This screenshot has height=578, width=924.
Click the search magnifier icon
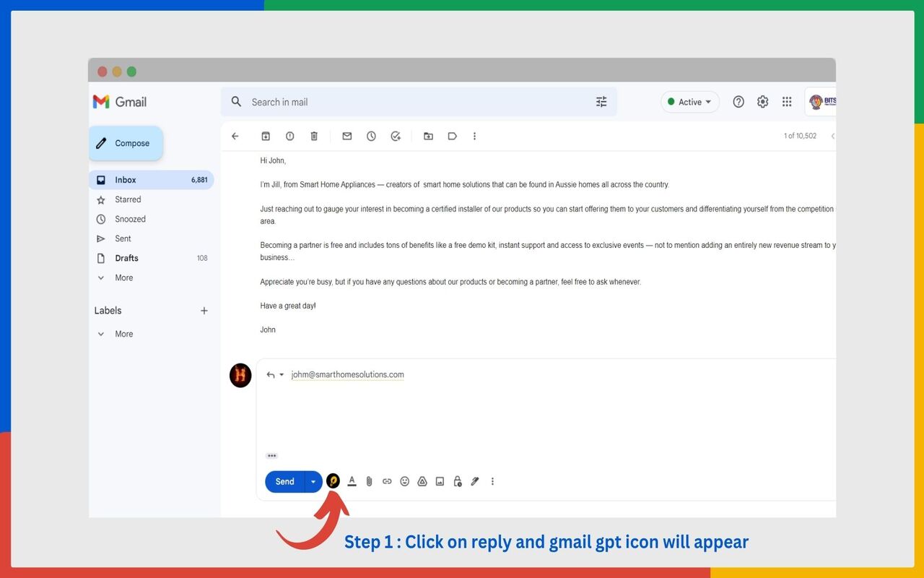tap(236, 102)
